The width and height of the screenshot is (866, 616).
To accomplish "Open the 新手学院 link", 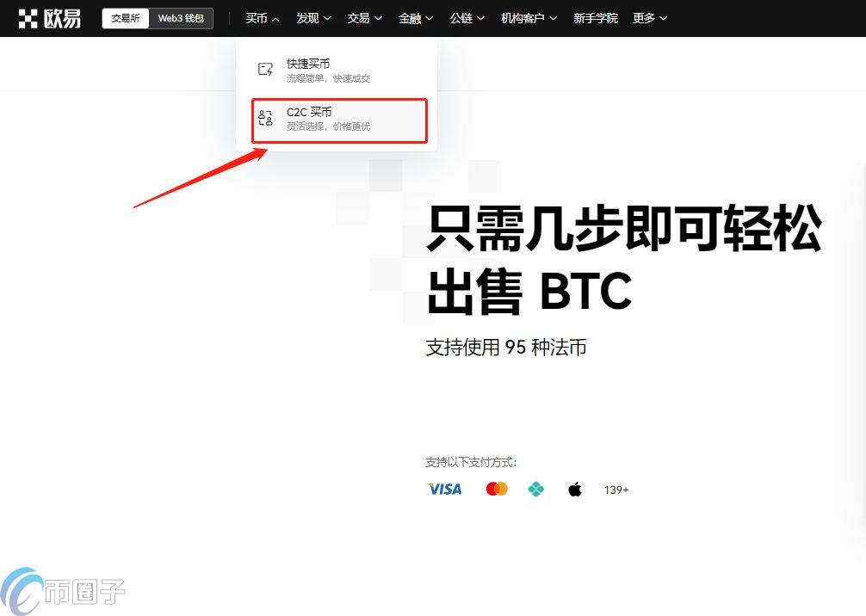I will [596, 18].
